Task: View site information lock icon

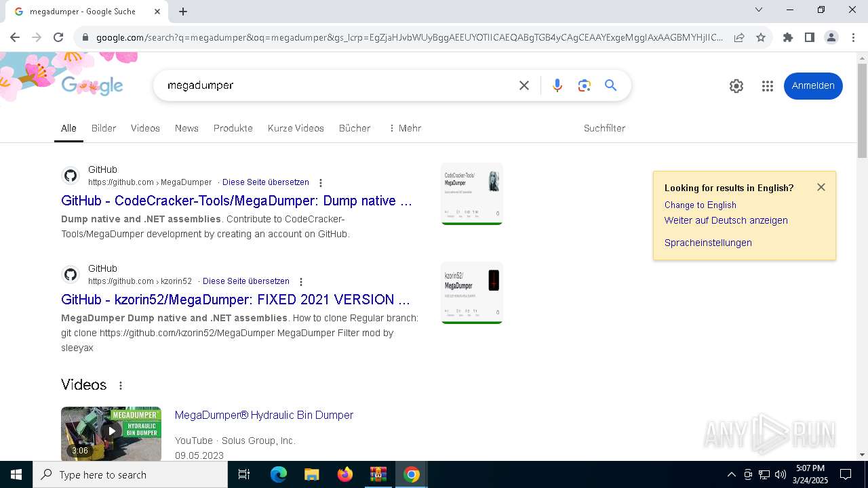Action: click(x=85, y=37)
